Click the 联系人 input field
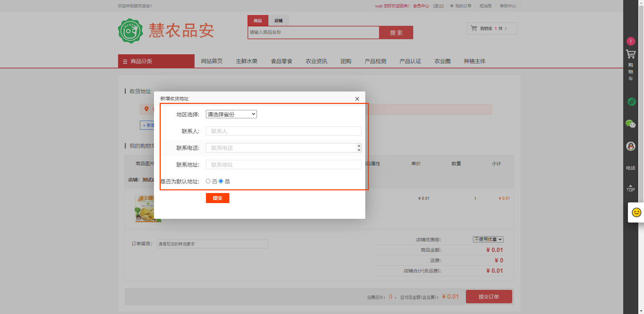This screenshot has height=314, width=644. tap(283, 131)
